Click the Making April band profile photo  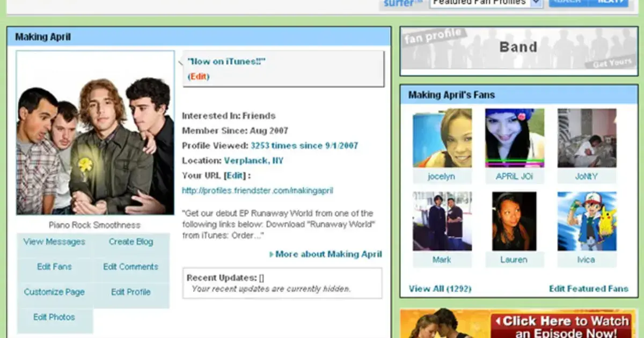[x=95, y=133]
